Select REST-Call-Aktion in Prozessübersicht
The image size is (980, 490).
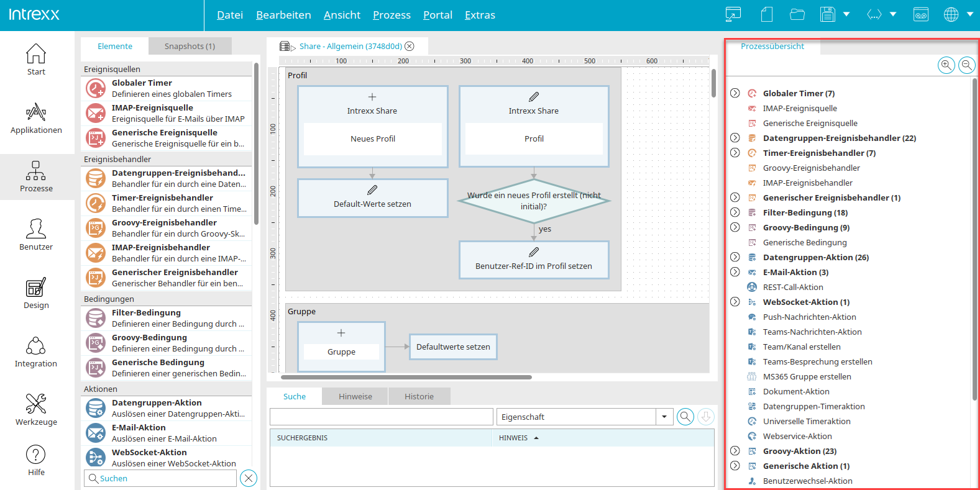(793, 287)
